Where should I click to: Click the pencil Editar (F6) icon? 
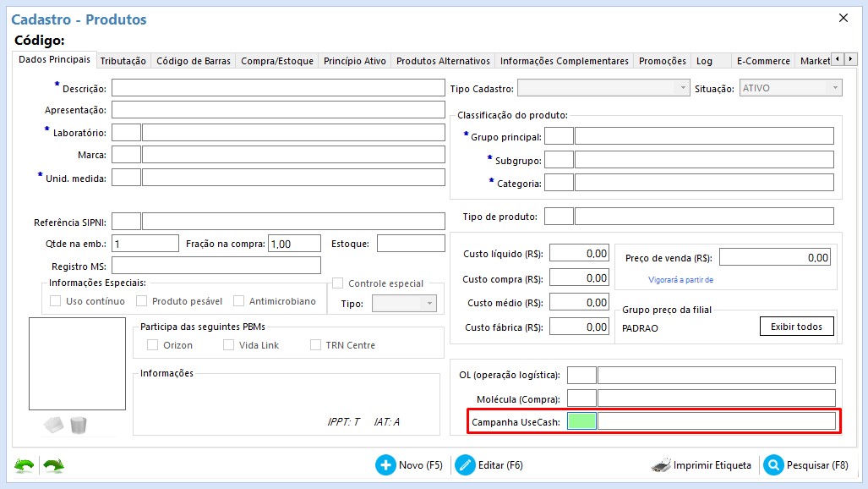click(x=465, y=465)
